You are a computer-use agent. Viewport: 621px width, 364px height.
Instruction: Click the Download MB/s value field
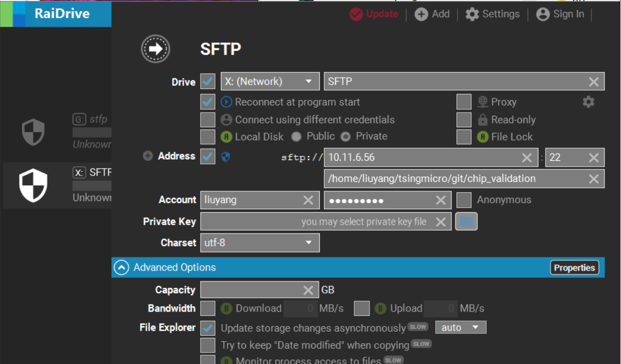[x=300, y=308]
